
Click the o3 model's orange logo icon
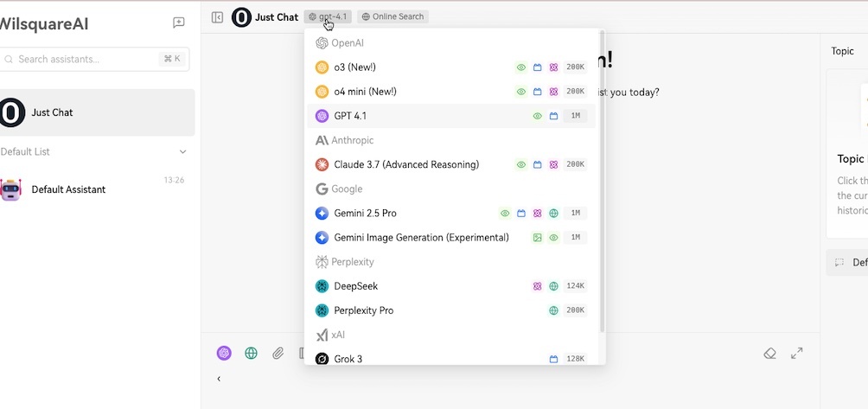[x=322, y=67]
